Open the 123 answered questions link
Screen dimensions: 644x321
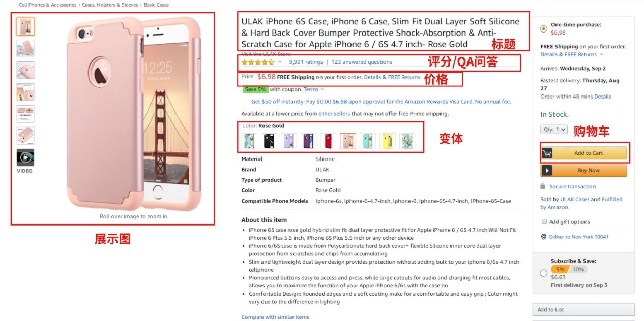(x=362, y=62)
